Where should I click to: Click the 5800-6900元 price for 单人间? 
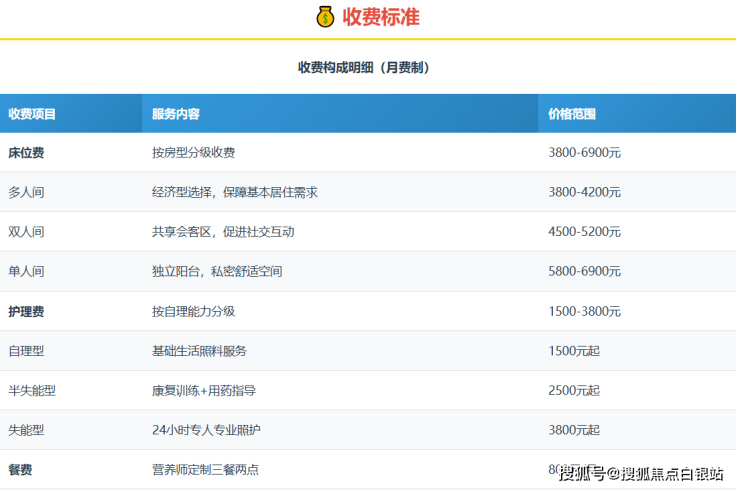point(585,271)
